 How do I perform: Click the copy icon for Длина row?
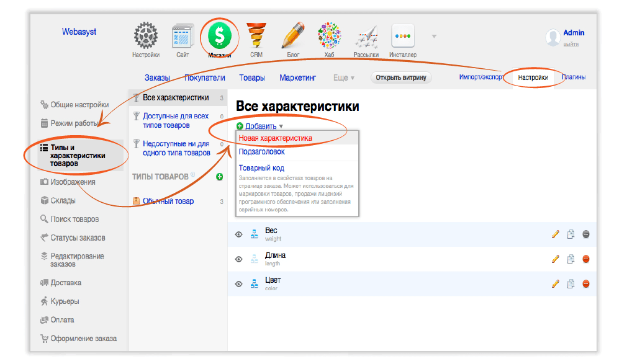point(571,259)
